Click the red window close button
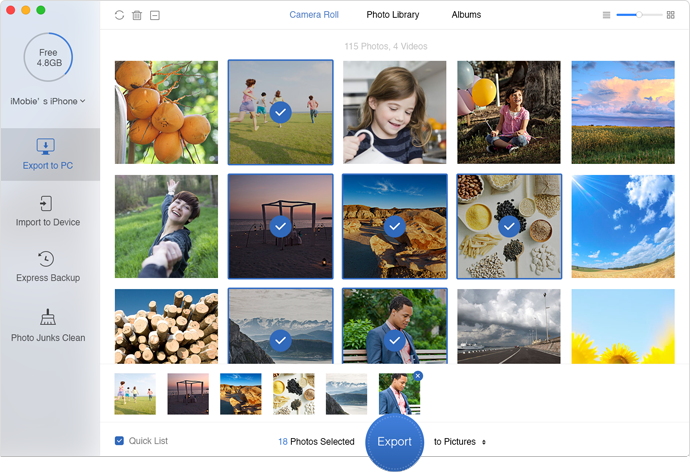Image resolution: width=690 pixels, height=472 pixels. [x=11, y=10]
